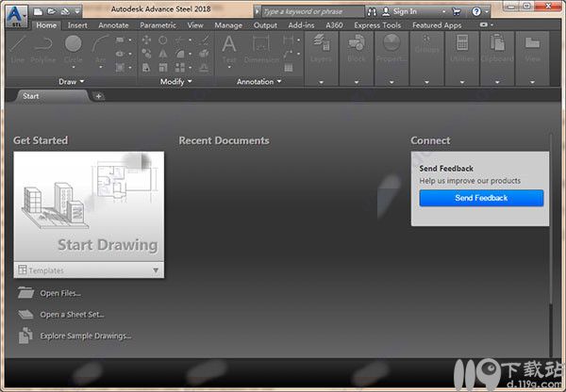Select the Mirror tool in Modify panel
The height and width of the screenshot is (392, 566).
click(x=163, y=54)
